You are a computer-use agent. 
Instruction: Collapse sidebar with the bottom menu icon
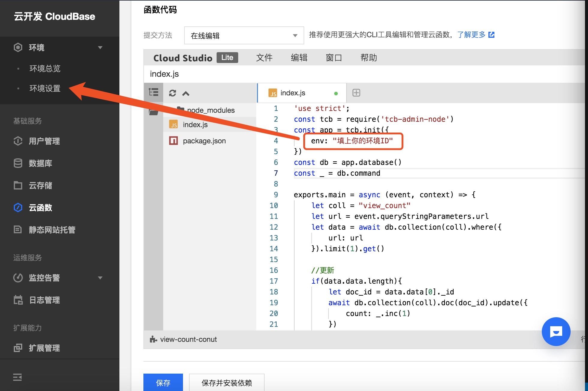point(17,377)
